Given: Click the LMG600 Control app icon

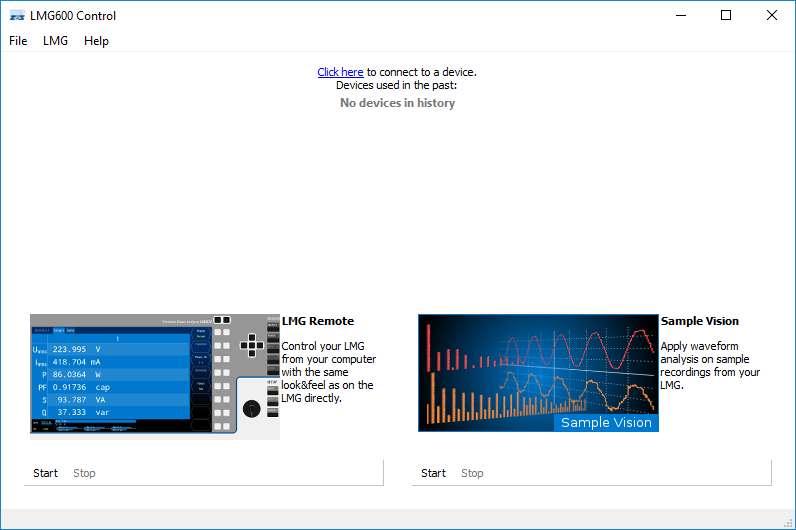Looking at the screenshot, I should (17, 16).
